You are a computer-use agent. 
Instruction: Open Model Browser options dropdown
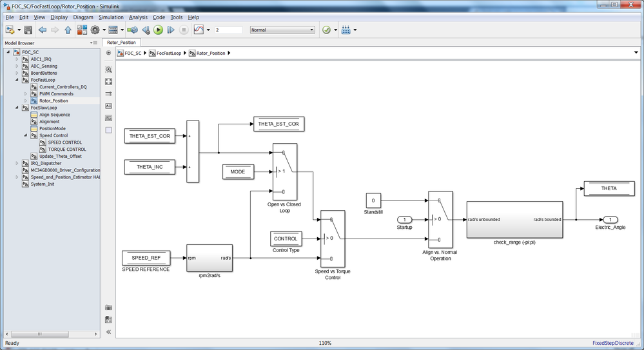coord(93,43)
